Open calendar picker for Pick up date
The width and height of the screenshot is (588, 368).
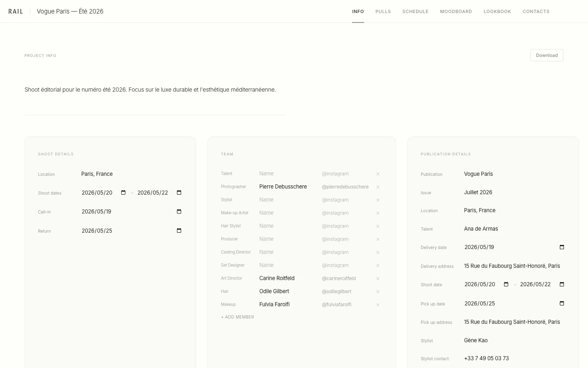(x=562, y=303)
